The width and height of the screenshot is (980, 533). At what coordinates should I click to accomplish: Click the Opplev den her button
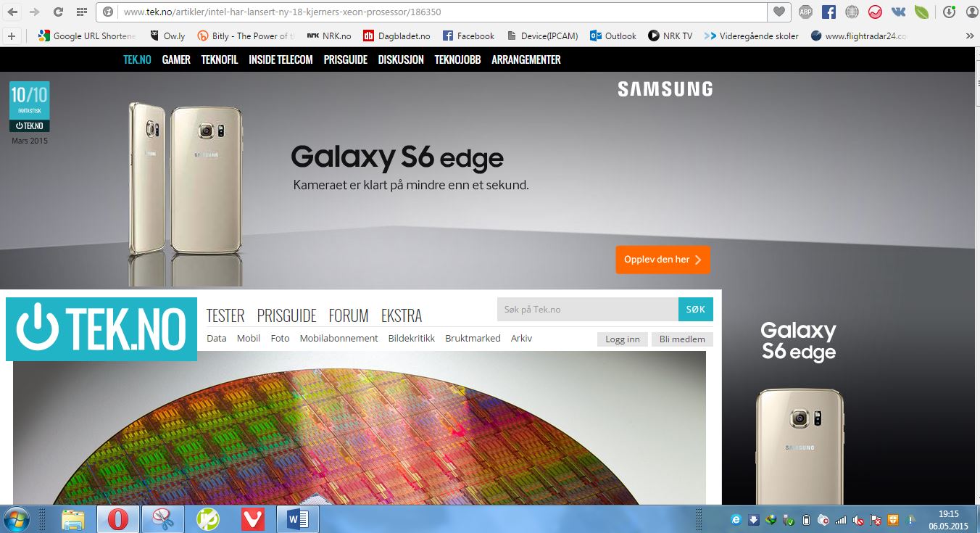(663, 260)
